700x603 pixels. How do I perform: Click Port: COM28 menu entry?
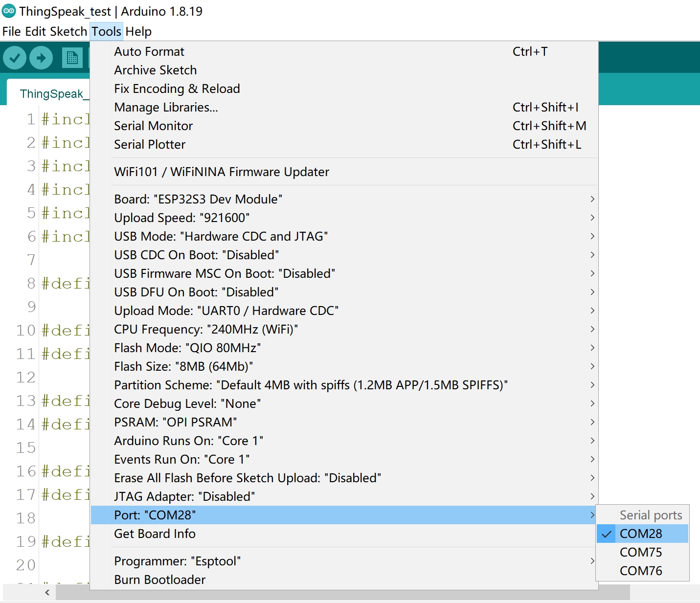click(x=344, y=515)
